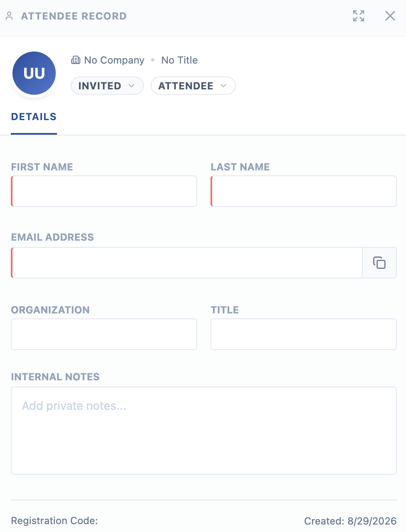406x532 pixels.
Task: Click the Internal Notes text area
Action: [x=204, y=431]
